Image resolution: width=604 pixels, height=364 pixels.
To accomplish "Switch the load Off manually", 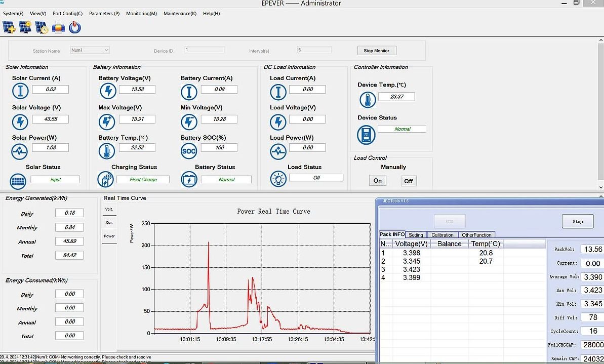I will pyautogui.click(x=409, y=181).
